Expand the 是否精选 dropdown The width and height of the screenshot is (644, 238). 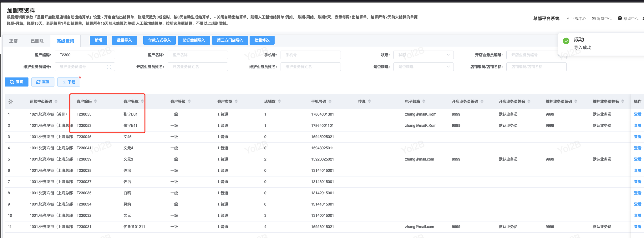click(423, 67)
